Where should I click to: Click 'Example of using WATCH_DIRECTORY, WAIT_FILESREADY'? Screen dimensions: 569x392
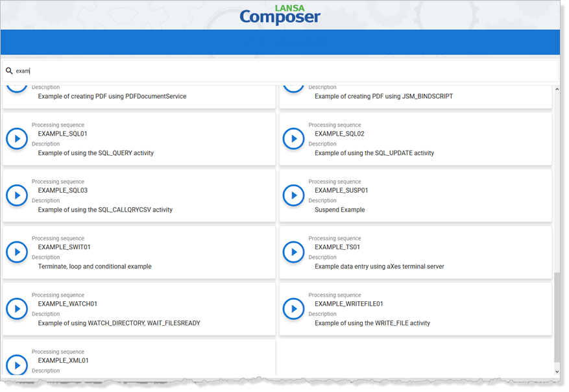pyautogui.click(x=119, y=323)
